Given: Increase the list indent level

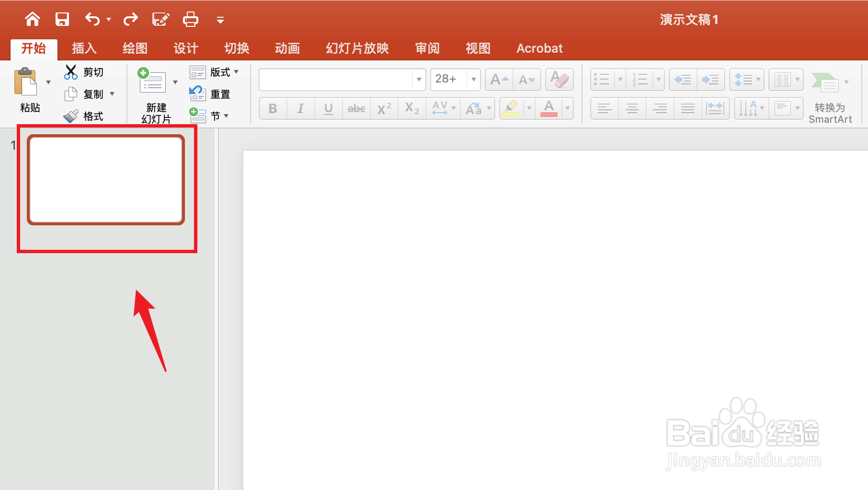Looking at the screenshot, I should 710,80.
